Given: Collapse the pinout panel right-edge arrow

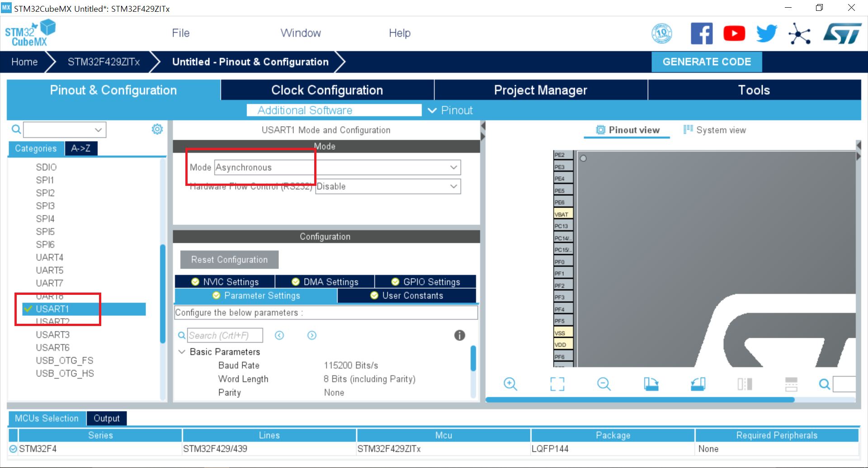Looking at the screenshot, I should coord(859,156).
